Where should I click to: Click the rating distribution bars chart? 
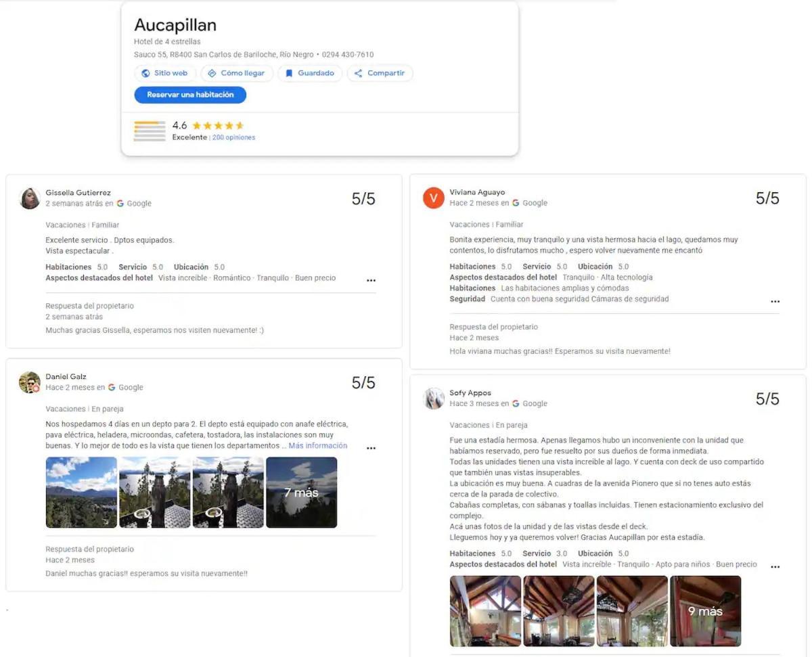tap(150, 131)
